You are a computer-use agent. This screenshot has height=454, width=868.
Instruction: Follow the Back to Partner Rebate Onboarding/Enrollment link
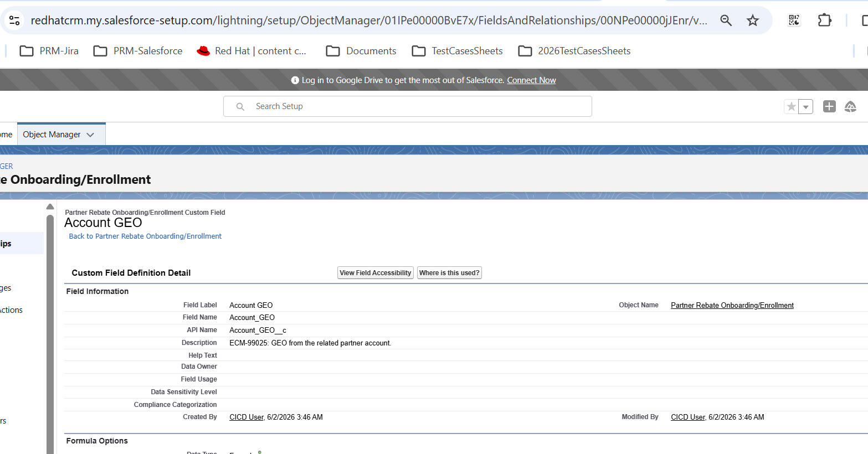point(145,236)
